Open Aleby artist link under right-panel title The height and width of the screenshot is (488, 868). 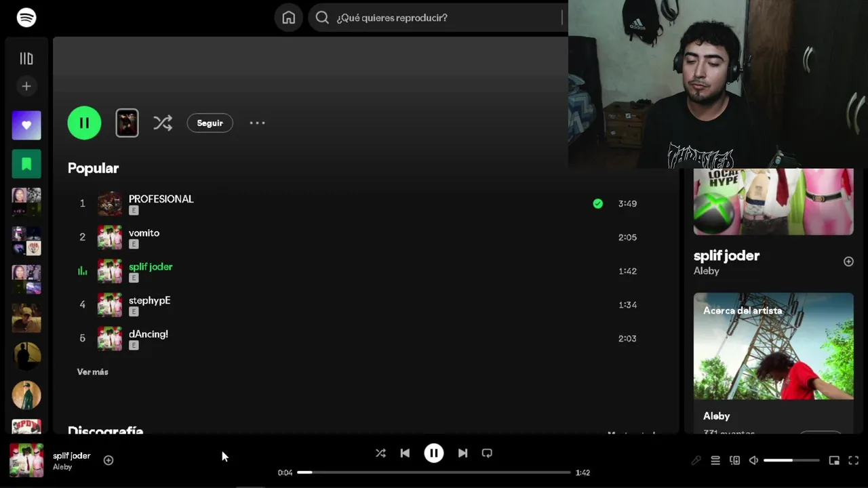(706, 271)
